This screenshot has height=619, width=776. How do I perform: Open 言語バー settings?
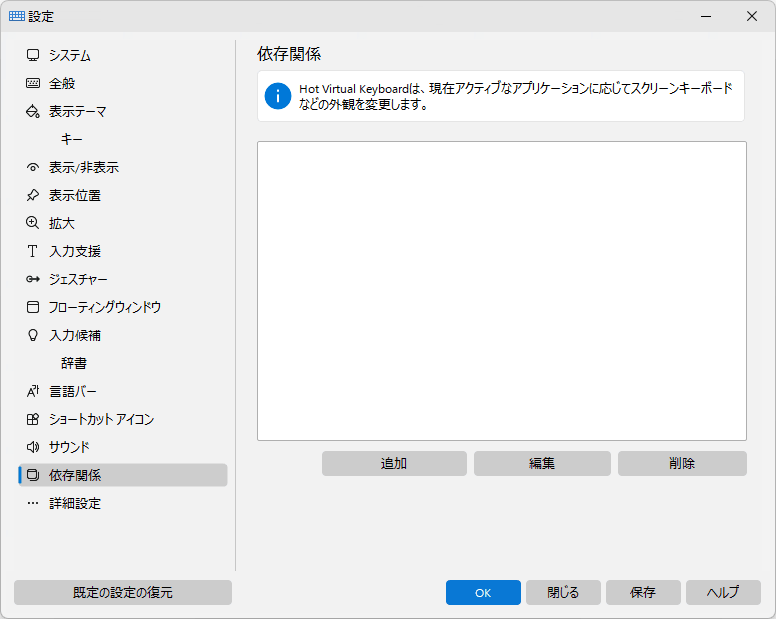point(123,391)
